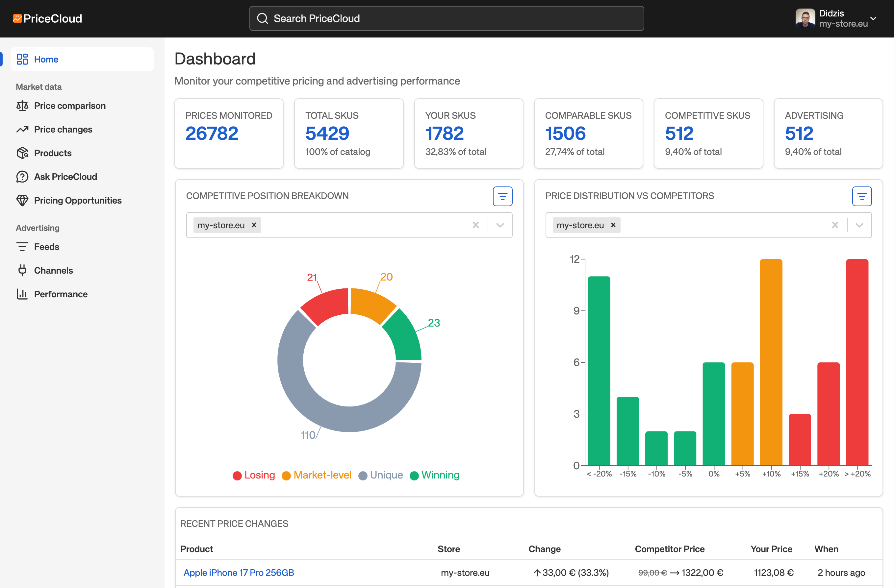Go to Price changes page
Image resolution: width=895 pixels, height=588 pixels.
coord(63,130)
